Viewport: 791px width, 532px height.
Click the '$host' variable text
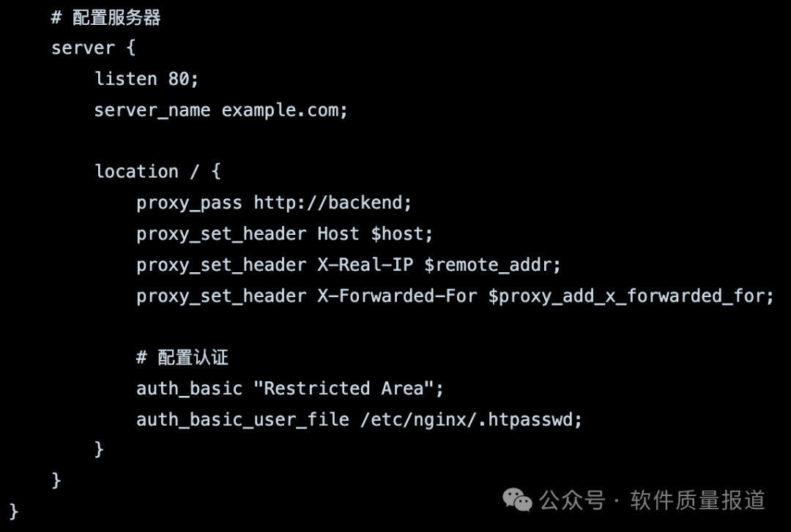click(x=402, y=234)
